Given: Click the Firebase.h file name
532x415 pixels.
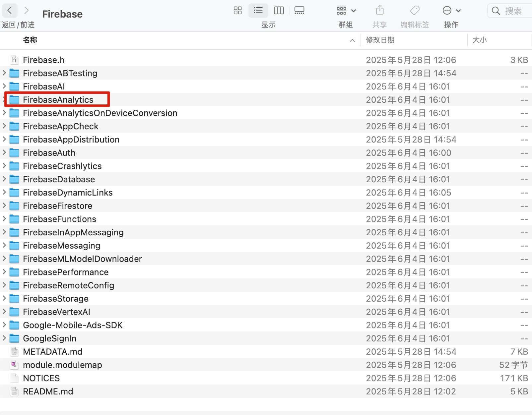Looking at the screenshot, I should coord(43,60).
